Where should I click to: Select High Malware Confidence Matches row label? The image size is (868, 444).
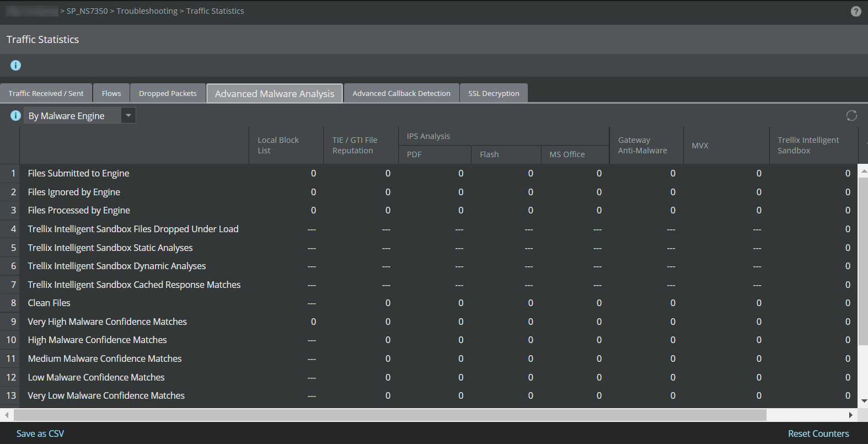coord(97,340)
